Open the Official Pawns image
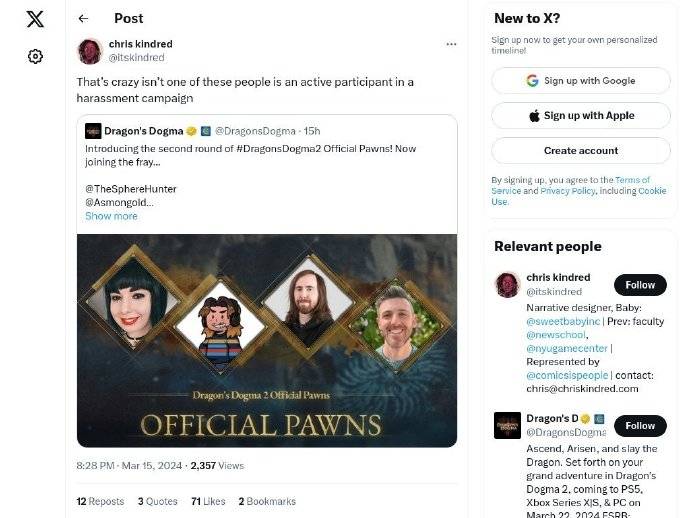 coord(267,340)
